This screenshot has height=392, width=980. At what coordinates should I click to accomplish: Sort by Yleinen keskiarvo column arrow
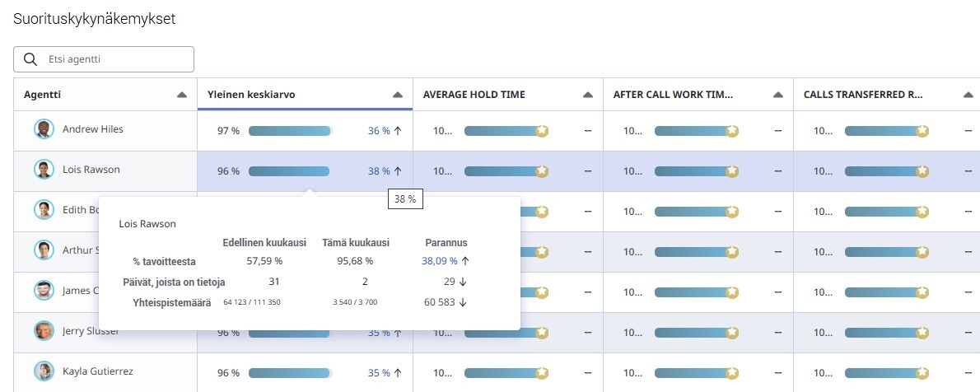pos(397,95)
